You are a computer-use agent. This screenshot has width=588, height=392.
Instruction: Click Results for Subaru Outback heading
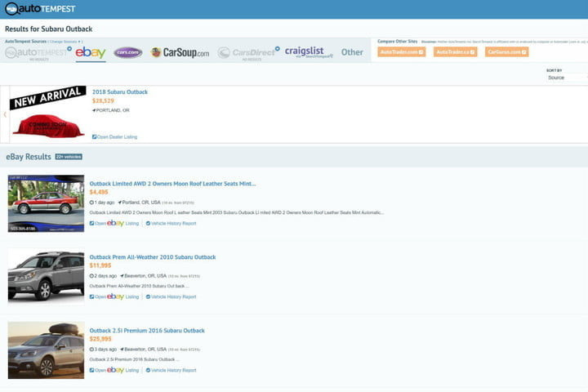[49, 29]
